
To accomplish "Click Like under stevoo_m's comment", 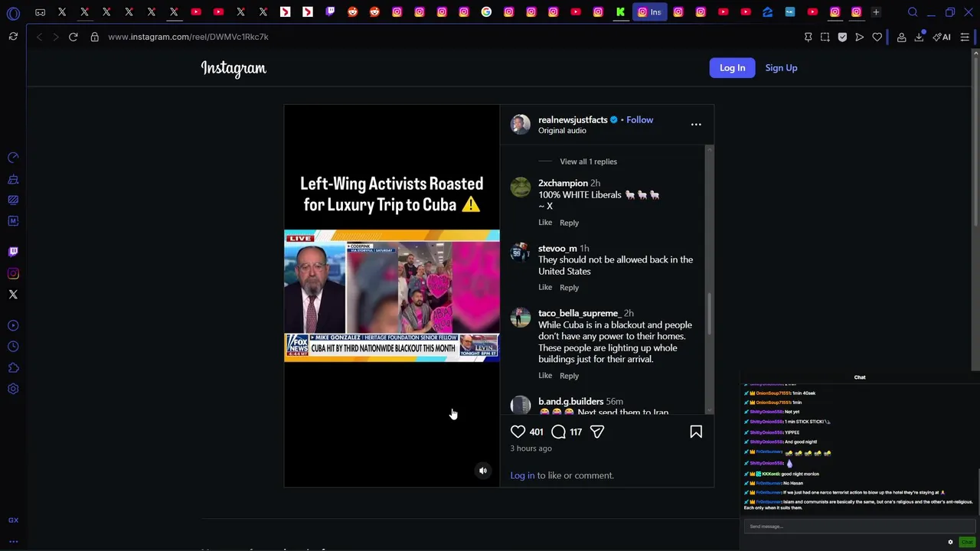I will [x=545, y=288].
